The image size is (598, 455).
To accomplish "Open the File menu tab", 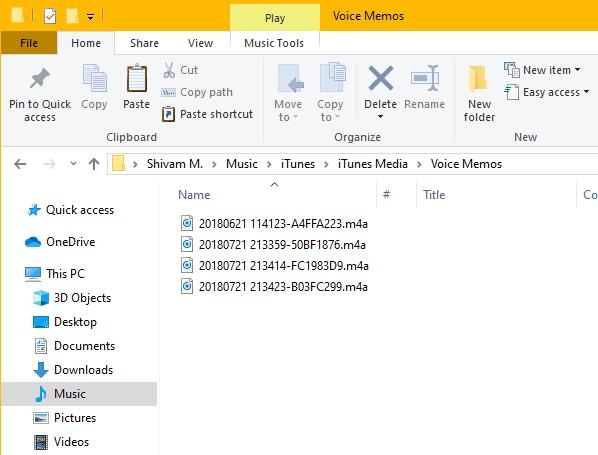I will (x=29, y=43).
